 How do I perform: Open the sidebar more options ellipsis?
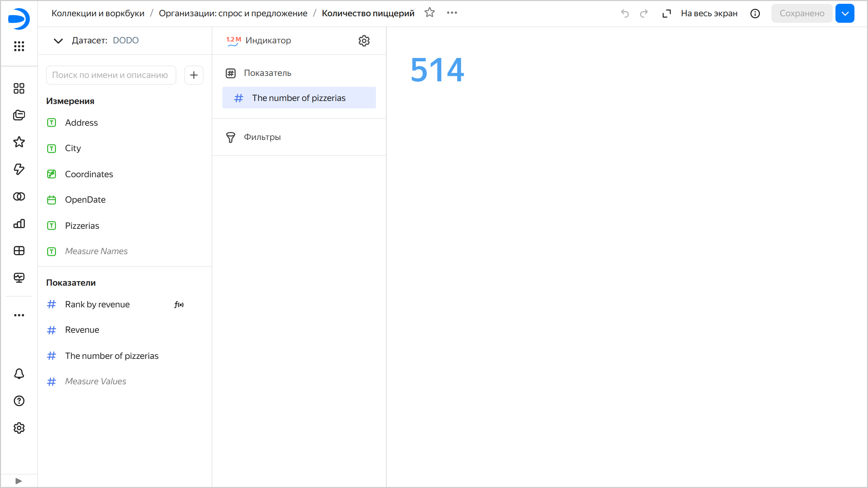click(x=19, y=315)
